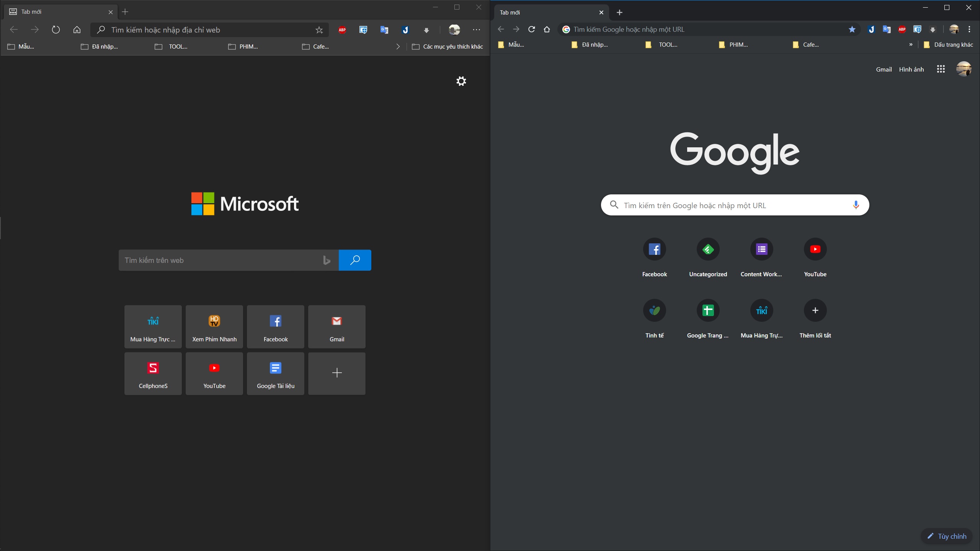Open the Adblock Plus extension in Edge

tap(342, 30)
